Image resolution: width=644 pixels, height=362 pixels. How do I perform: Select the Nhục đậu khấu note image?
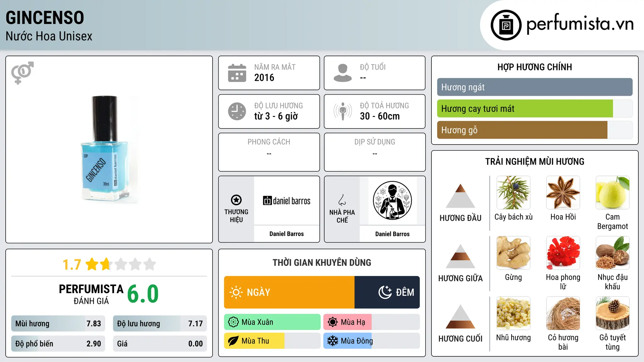[x=613, y=253]
